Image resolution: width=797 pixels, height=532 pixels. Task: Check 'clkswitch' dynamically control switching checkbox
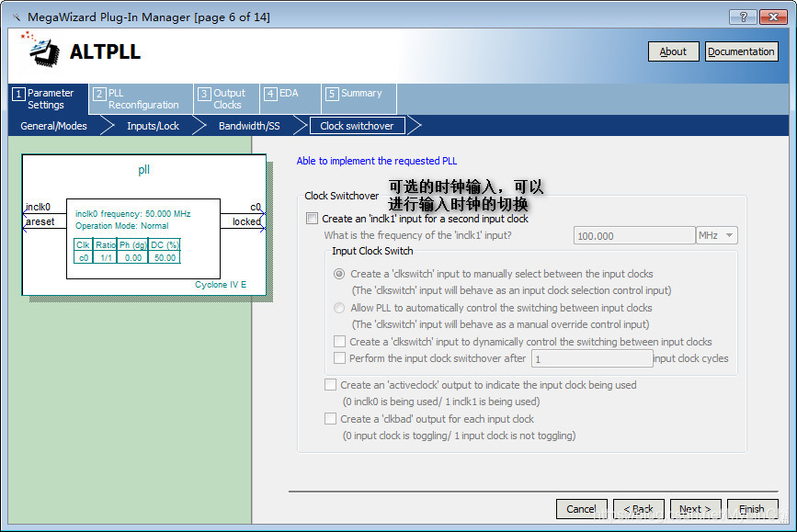(x=339, y=342)
